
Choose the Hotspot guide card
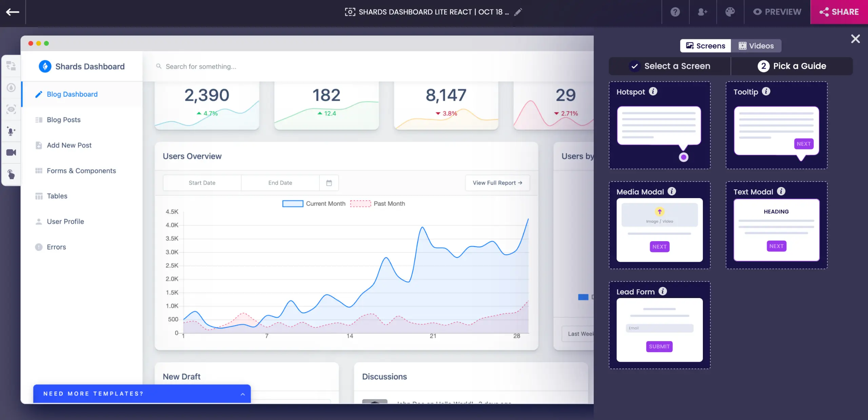[x=659, y=125]
